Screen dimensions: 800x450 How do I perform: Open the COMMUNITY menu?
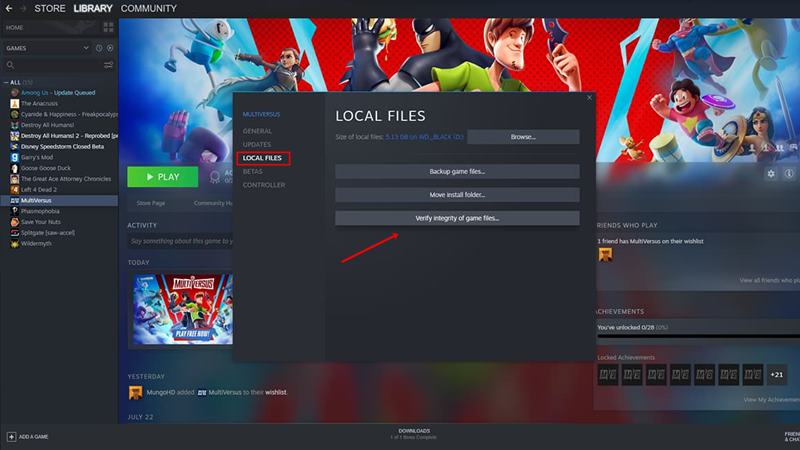[x=148, y=9]
